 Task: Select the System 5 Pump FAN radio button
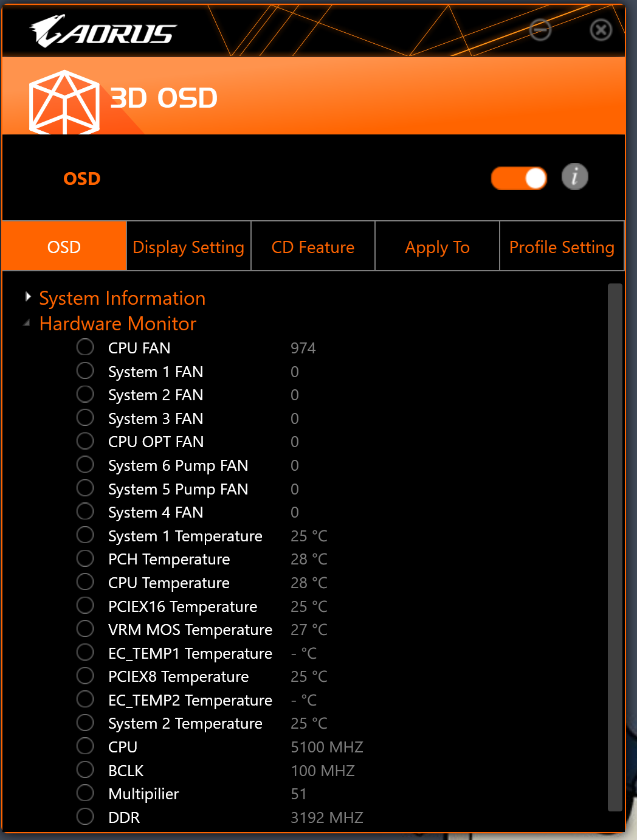pos(85,488)
